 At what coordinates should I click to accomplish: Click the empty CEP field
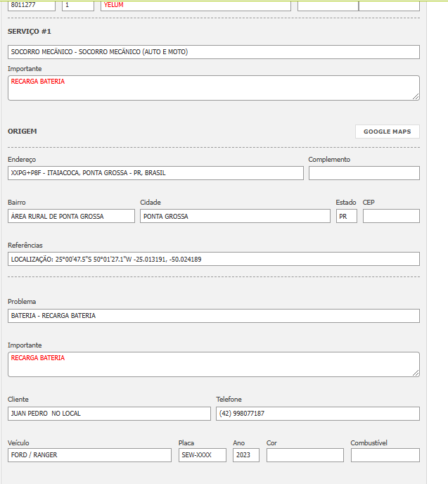pyautogui.click(x=391, y=216)
